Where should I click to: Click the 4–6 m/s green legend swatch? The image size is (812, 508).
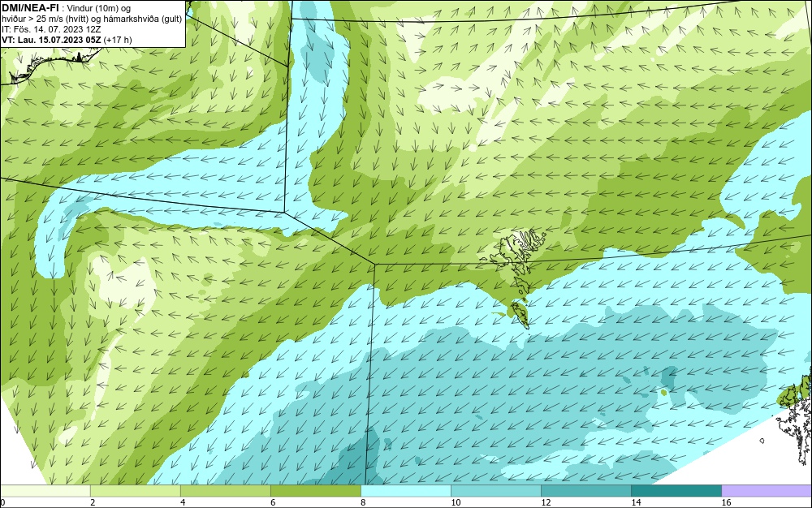coord(225,491)
